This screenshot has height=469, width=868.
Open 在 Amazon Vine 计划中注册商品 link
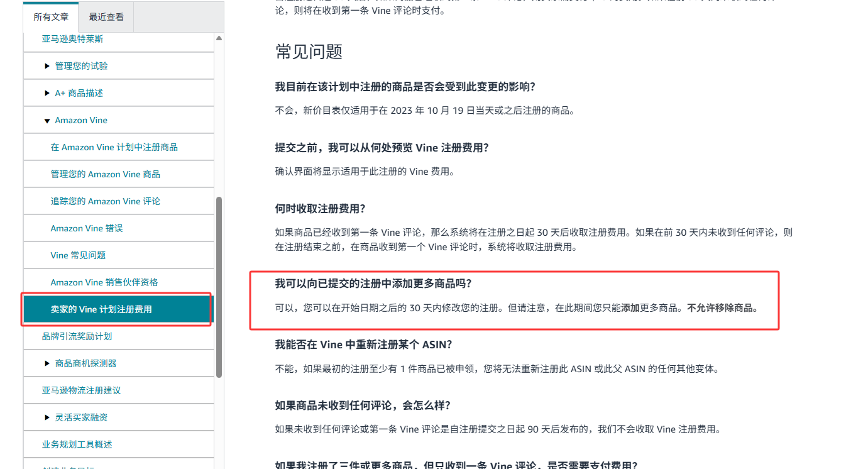[114, 147]
